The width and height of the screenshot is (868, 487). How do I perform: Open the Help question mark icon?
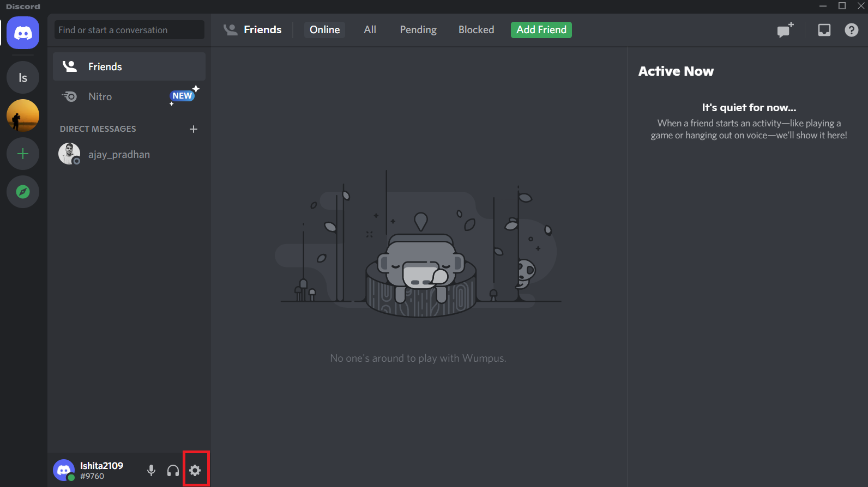[852, 30]
